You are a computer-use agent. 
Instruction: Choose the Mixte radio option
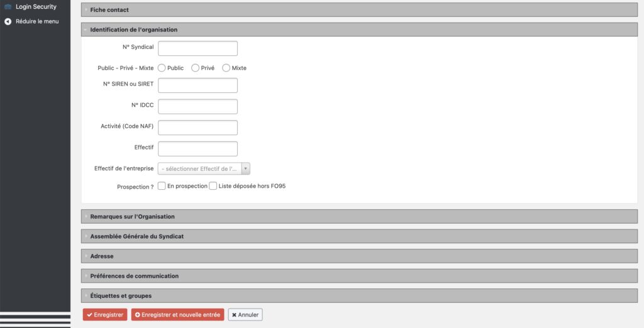(226, 68)
